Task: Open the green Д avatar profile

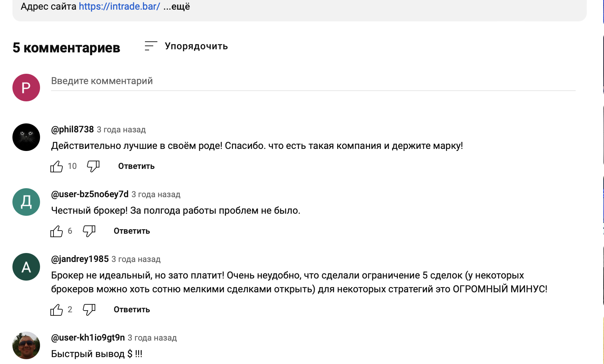Action: [26, 202]
